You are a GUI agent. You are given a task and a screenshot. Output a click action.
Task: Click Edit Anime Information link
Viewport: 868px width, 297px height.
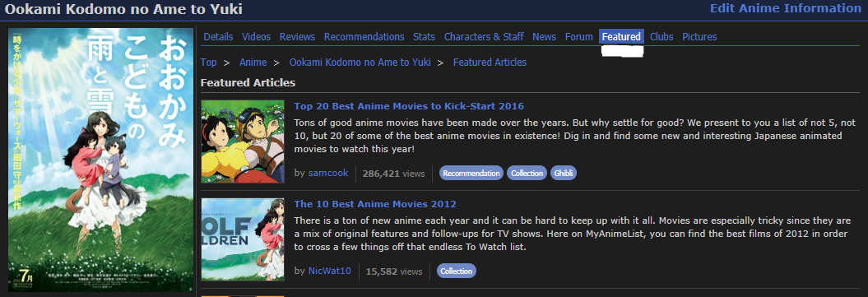[786, 8]
